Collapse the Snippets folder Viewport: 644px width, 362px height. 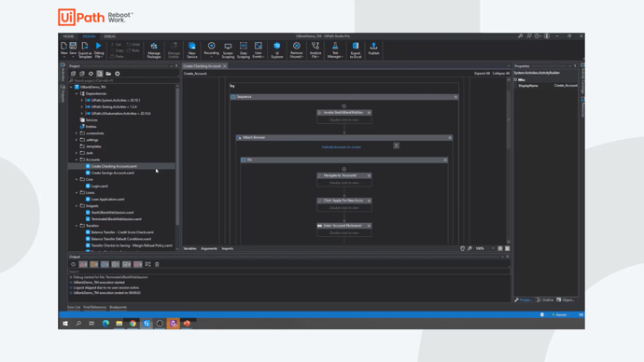click(x=77, y=206)
